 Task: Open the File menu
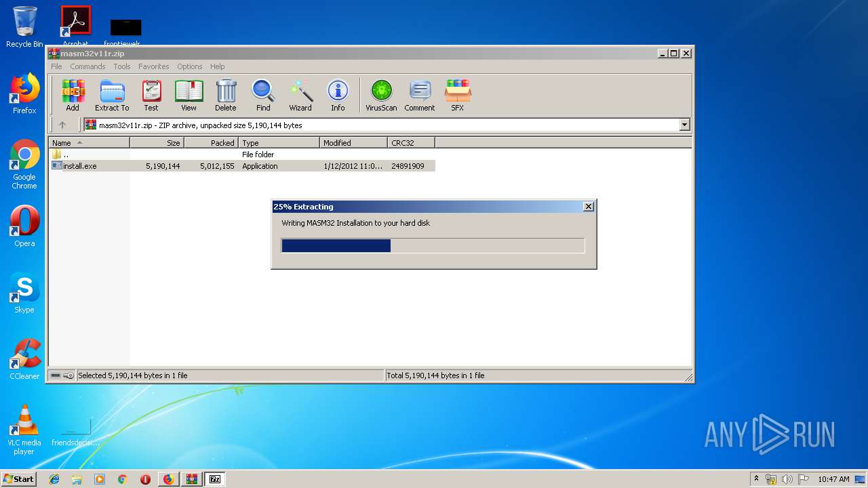tap(56, 66)
